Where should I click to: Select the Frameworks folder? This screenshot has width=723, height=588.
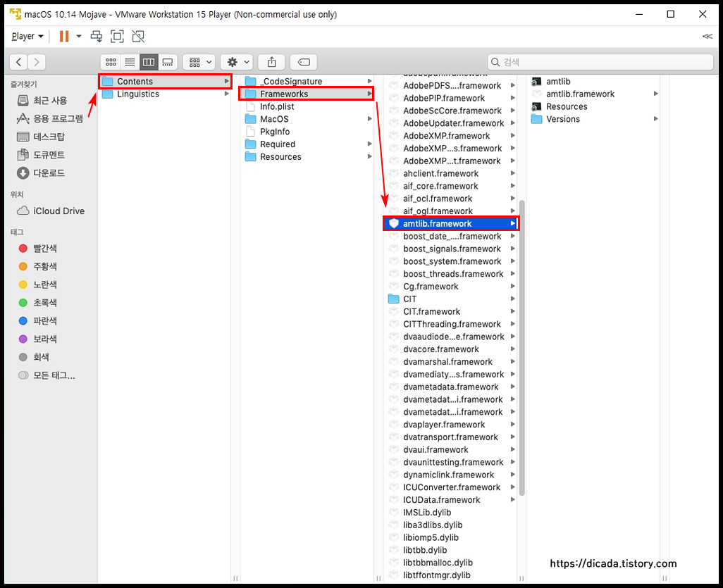[x=307, y=94]
